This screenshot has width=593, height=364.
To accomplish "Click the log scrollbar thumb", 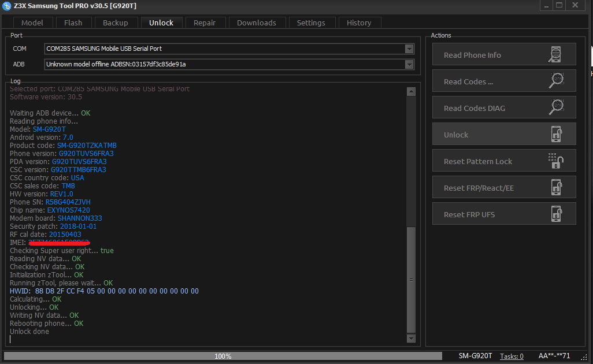I will tap(411, 280).
